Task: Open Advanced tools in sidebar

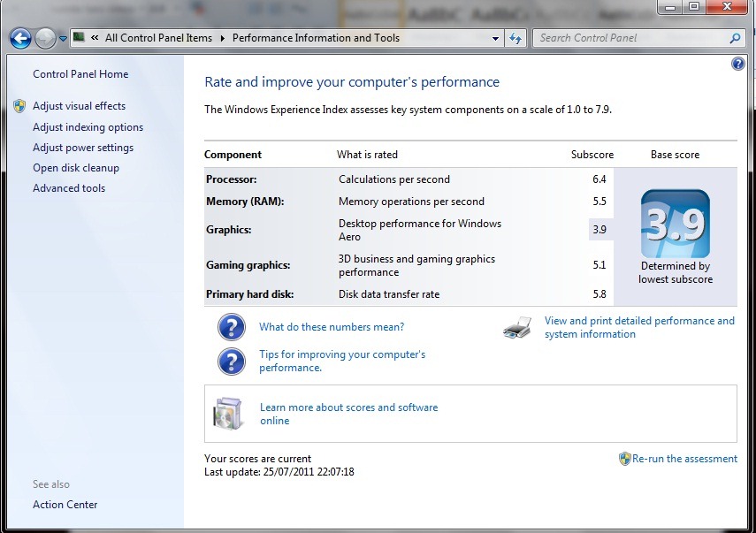Action: [x=69, y=188]
